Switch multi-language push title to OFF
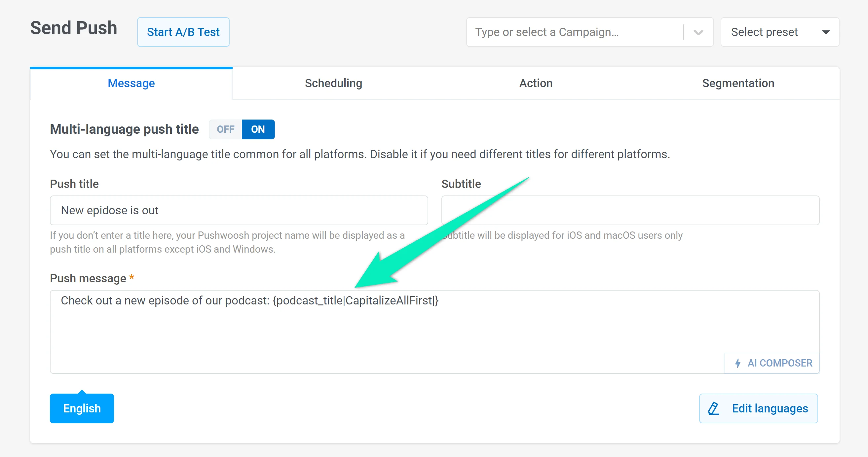Screen dimensions: 868x457 (x=225, y=129)
